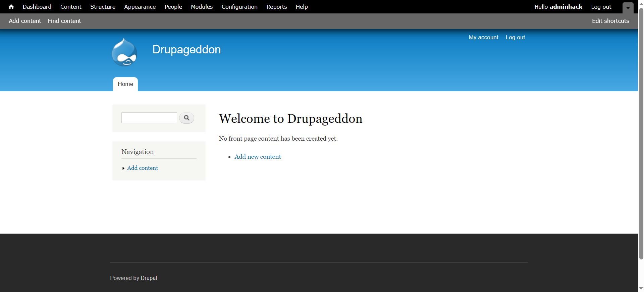This screenshot has width=644, height=292.
Task: Click Log out in the site header
Action: point(515,37)
